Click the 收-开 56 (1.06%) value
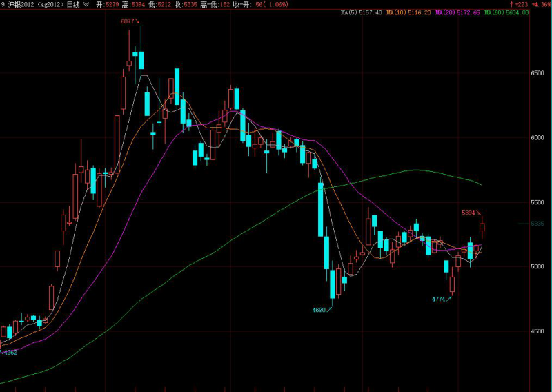The height and width of the screenshot is (392, 552). tap(272, 4)
